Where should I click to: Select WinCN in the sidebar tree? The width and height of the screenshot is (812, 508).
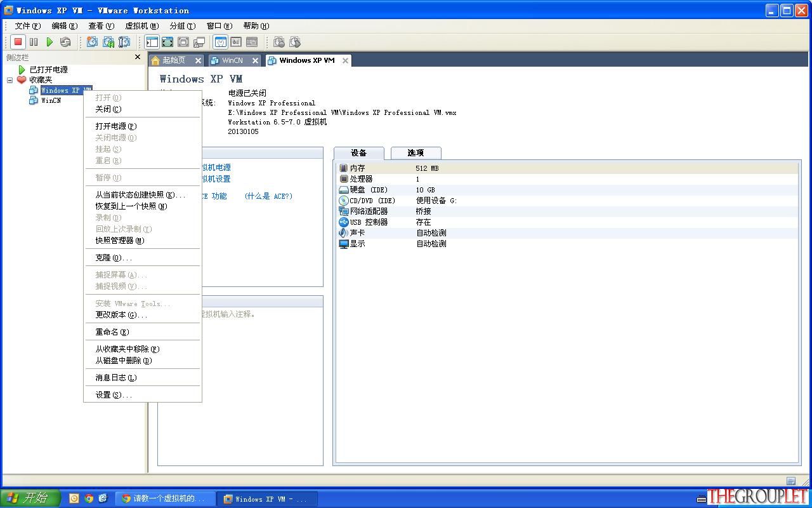tap(51, 100)
